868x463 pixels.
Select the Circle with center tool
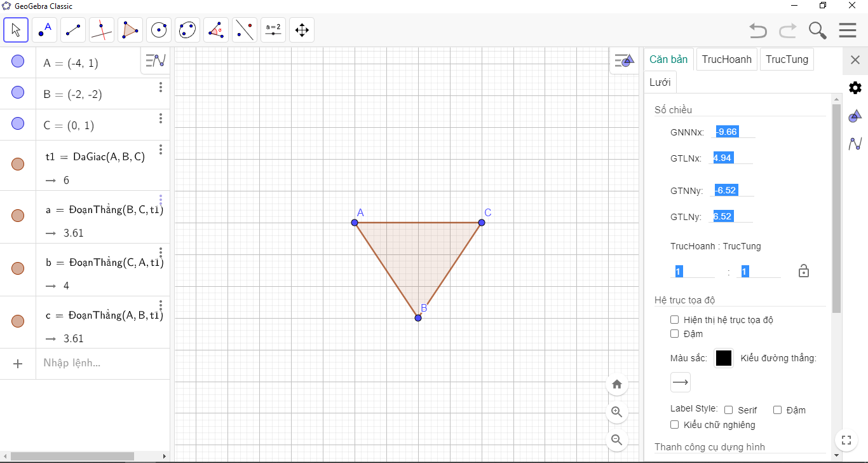point(159,30)
